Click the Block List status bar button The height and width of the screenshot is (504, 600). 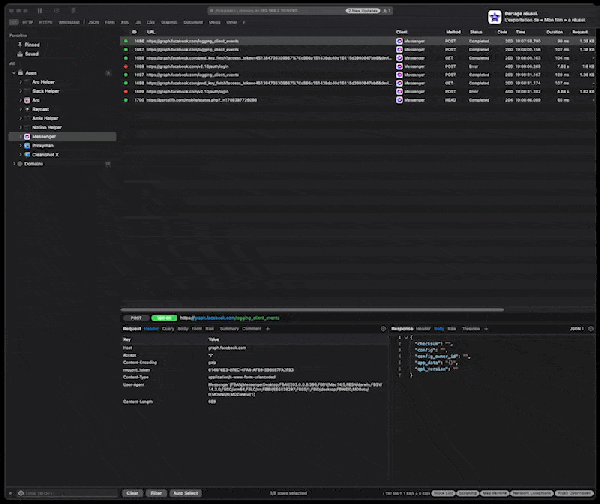point(443,493)
